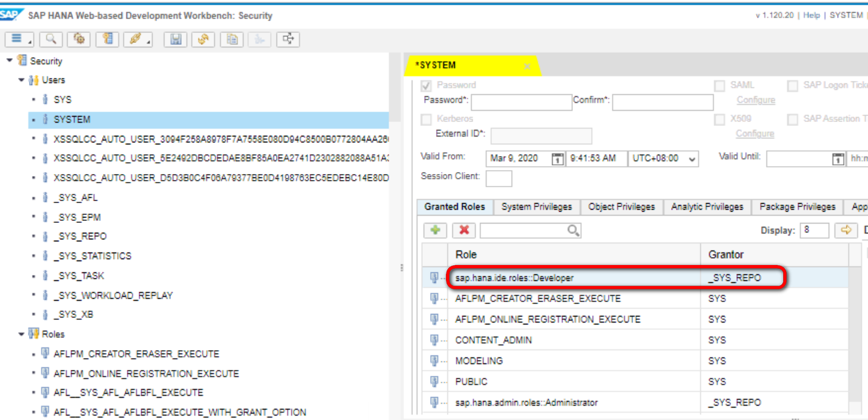This screenshot has width=868, height=420.
Task: Open Valid From calendar picker
Action: [557, 158]
